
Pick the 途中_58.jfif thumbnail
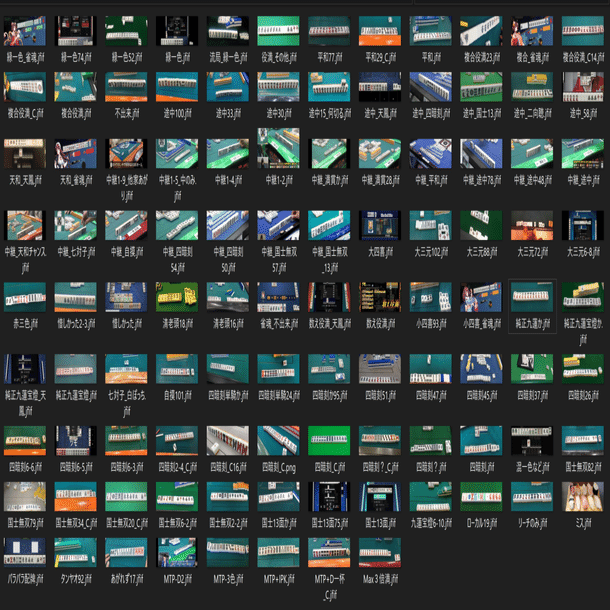[583, 87]
